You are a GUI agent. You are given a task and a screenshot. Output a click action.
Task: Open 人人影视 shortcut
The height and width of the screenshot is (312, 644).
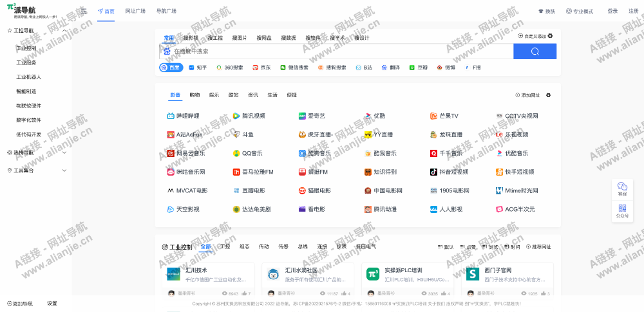coord(446,209)
